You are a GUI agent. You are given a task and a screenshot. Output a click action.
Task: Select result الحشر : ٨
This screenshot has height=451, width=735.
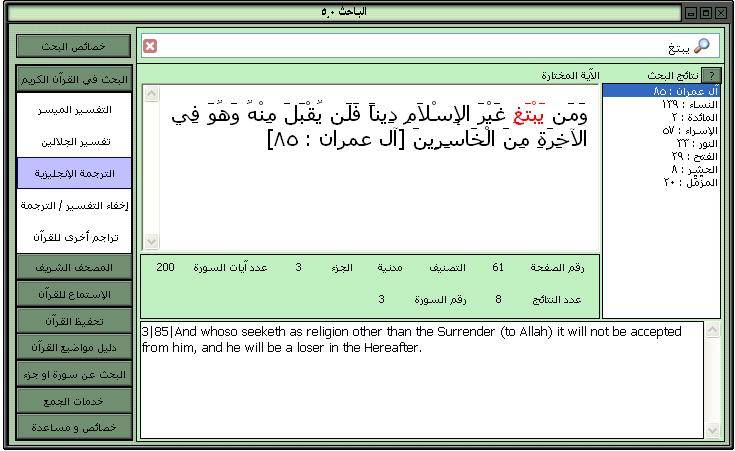click(x=661, y=169)
